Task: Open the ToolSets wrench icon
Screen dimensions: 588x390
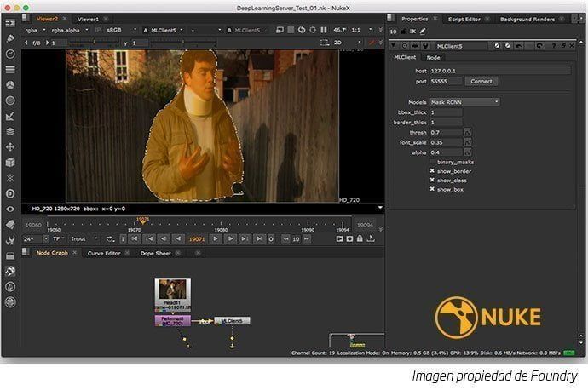Action: pyautogui.click(x=10, y=240)
